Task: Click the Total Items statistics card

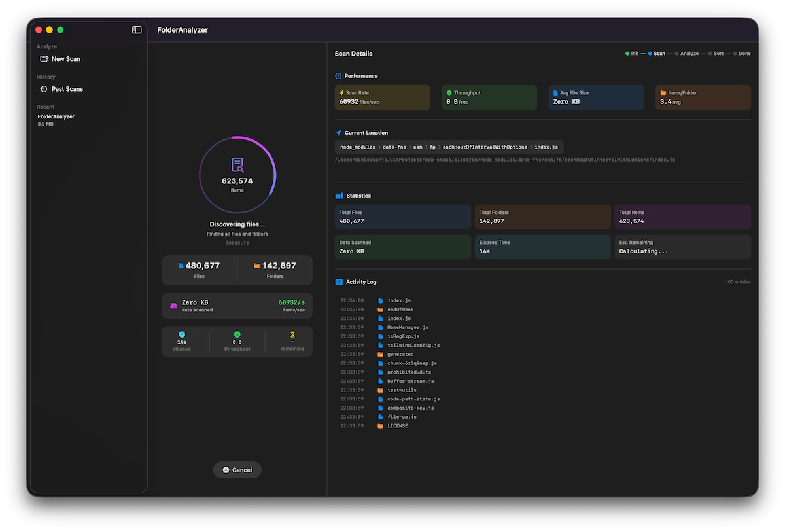Action: click(x=682, y=217)
